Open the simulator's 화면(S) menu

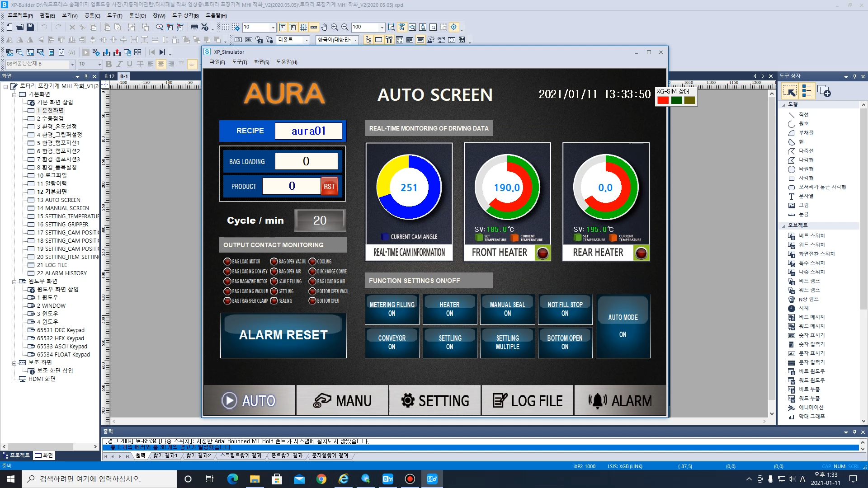261,62
